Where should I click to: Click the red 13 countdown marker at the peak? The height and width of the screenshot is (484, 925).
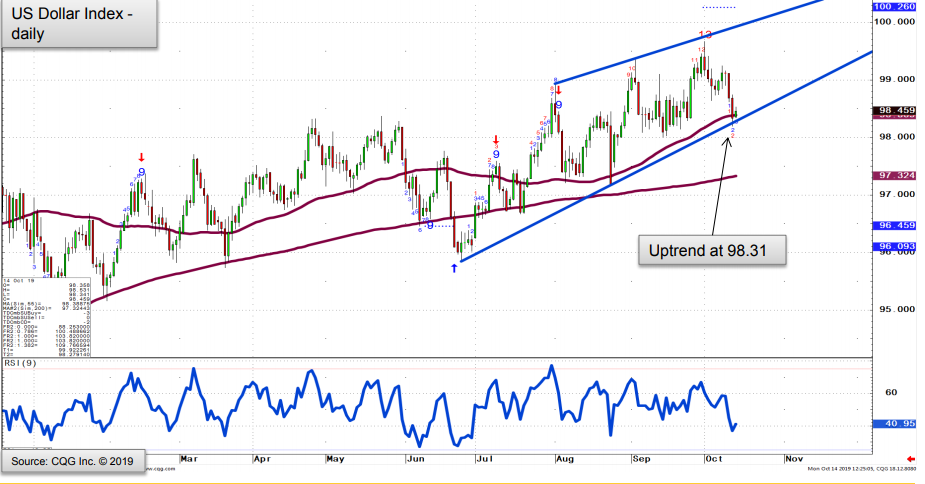[x=704, y=35]
